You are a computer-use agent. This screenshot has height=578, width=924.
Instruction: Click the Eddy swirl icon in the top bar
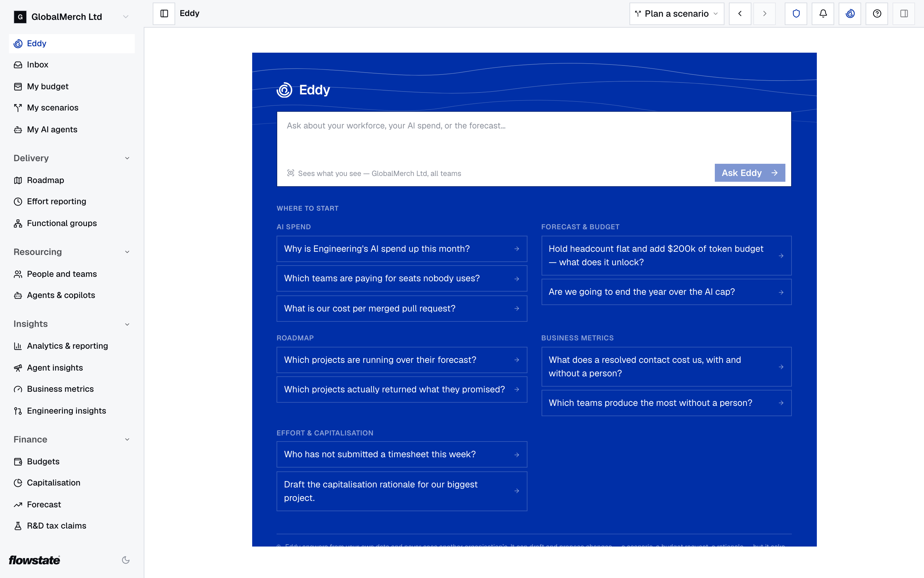tap(850, 14)
